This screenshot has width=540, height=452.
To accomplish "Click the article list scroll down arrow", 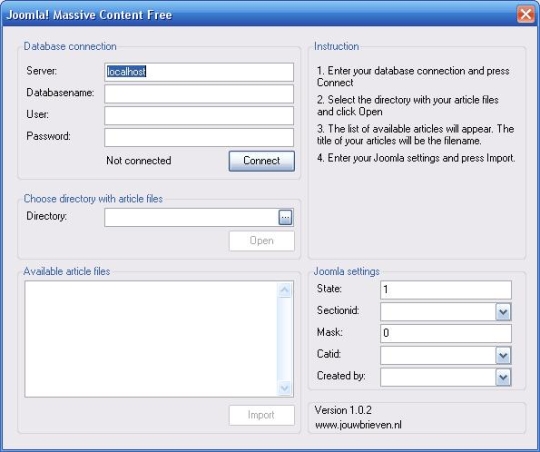I will tap(284, 388).
